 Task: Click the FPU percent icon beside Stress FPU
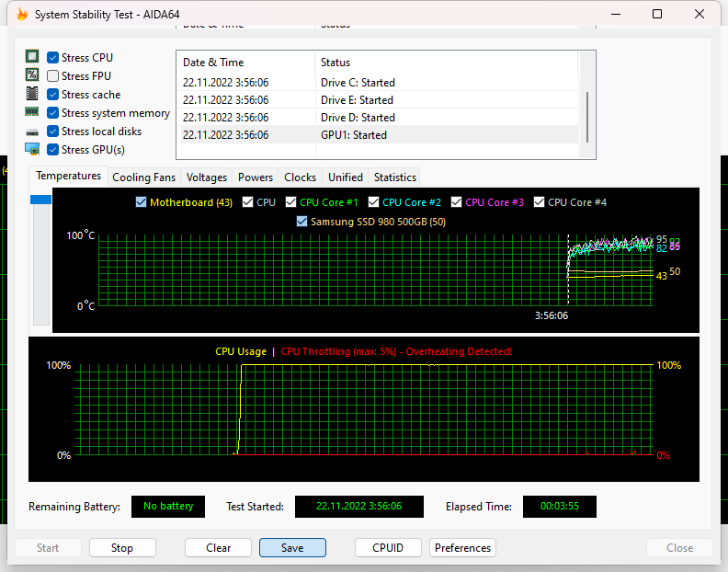tap(32, 74)
